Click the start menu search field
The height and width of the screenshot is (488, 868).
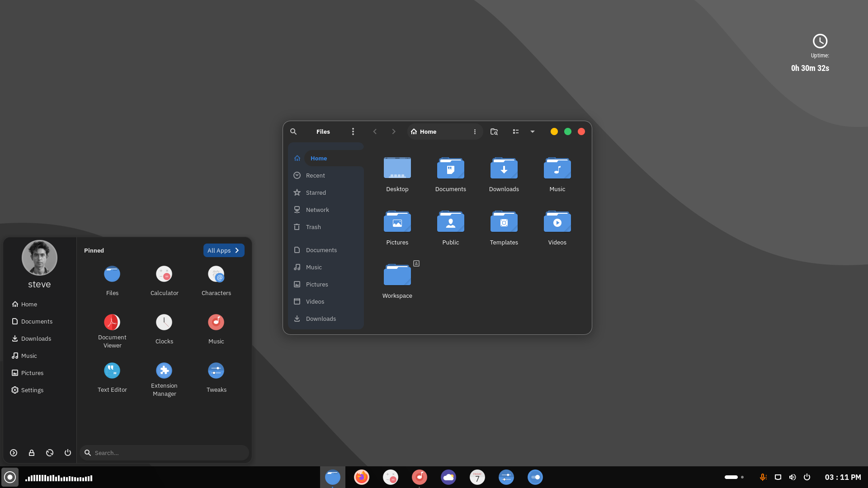tap(165, 453)
